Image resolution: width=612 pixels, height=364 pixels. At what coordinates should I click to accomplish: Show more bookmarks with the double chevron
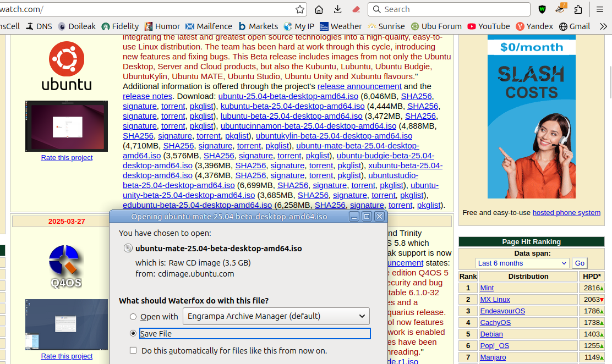(603, 26)
